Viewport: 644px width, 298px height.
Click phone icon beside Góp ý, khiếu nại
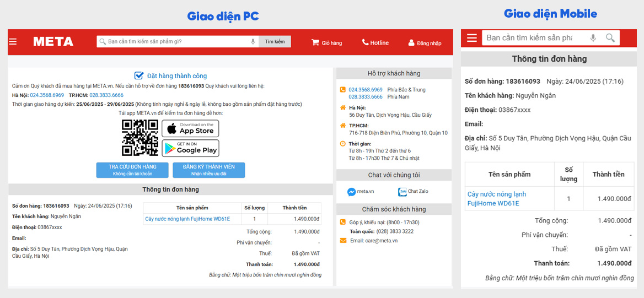(343, 223)
